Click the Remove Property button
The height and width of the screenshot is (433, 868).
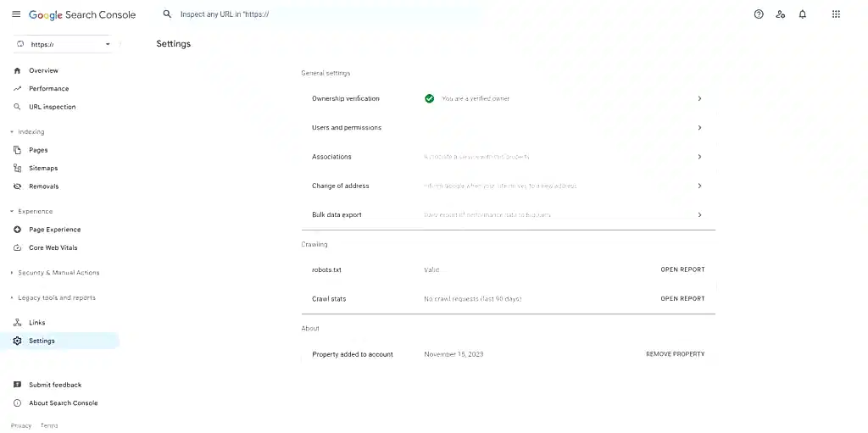click(675, 354)
